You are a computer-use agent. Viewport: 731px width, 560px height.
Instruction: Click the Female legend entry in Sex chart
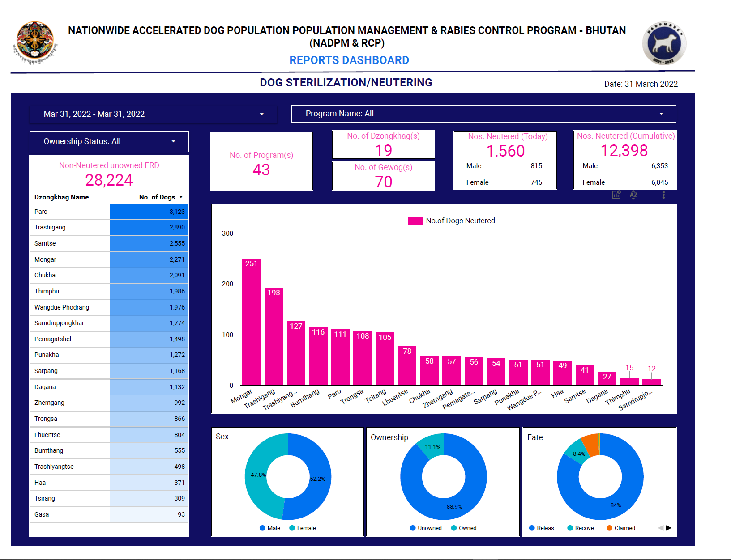pyautogui.click(x=303, y=528)
